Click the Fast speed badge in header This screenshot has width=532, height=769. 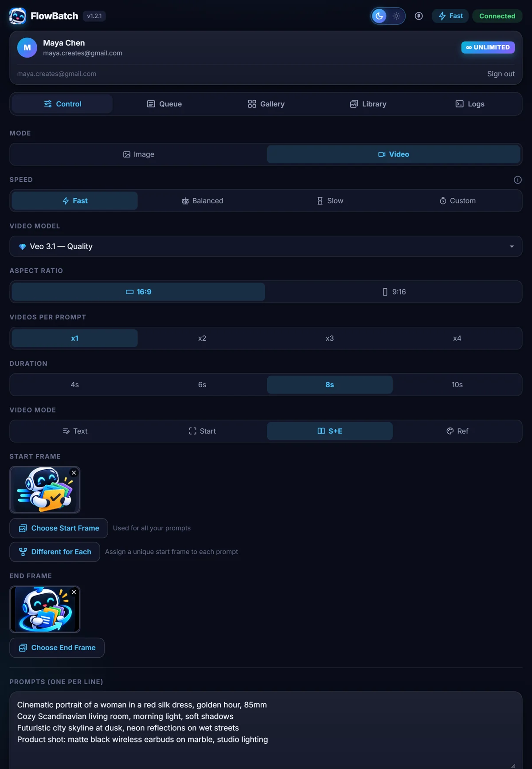[x=450, y=16]
